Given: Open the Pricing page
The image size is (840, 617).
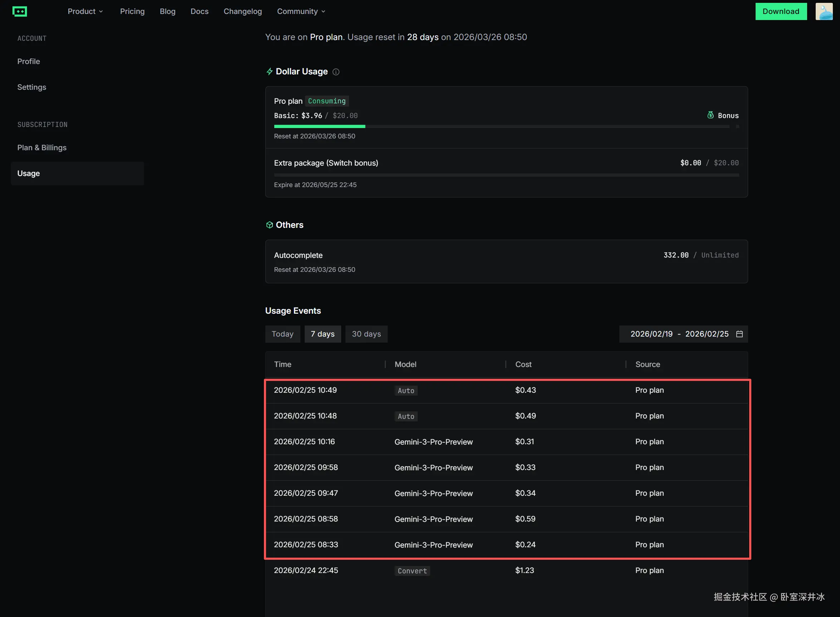Looking at the screenshot, I should pos(132,11).
